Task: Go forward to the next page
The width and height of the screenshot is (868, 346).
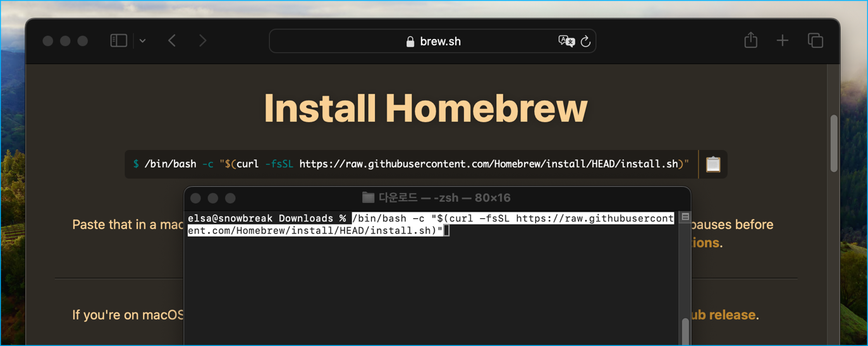Action: (203, 40)
